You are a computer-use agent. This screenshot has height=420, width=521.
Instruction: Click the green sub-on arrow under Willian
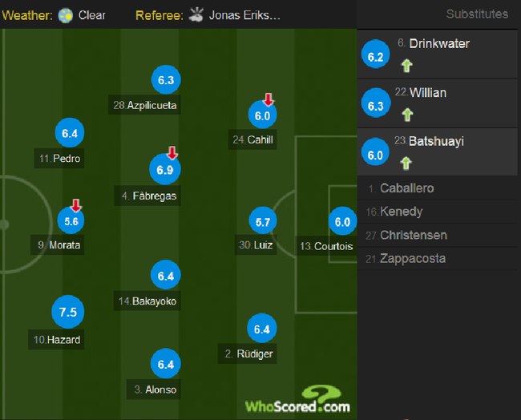pyautogui.click(x=407, y=115)
